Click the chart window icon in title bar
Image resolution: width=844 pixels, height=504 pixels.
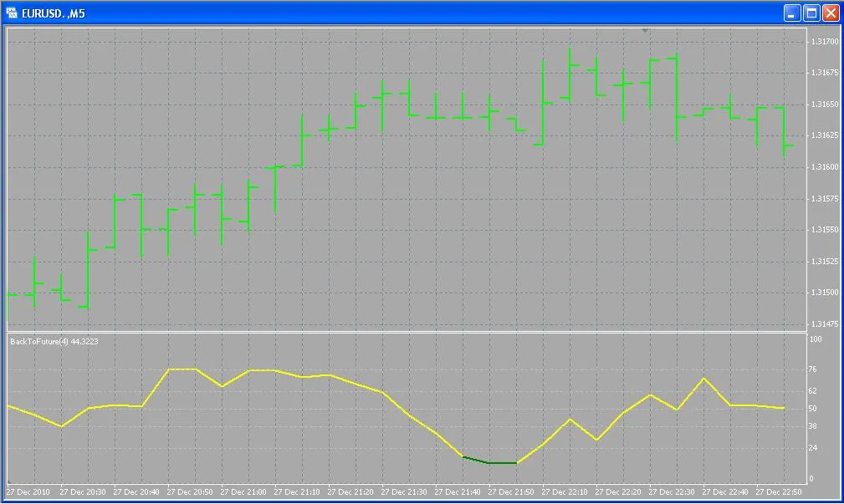point(12,13)
